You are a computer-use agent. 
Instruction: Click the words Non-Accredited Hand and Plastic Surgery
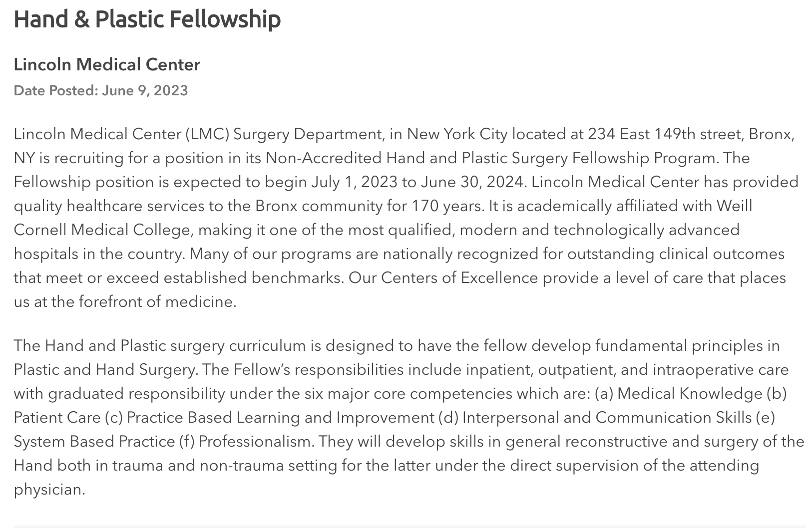click(416, 158)
